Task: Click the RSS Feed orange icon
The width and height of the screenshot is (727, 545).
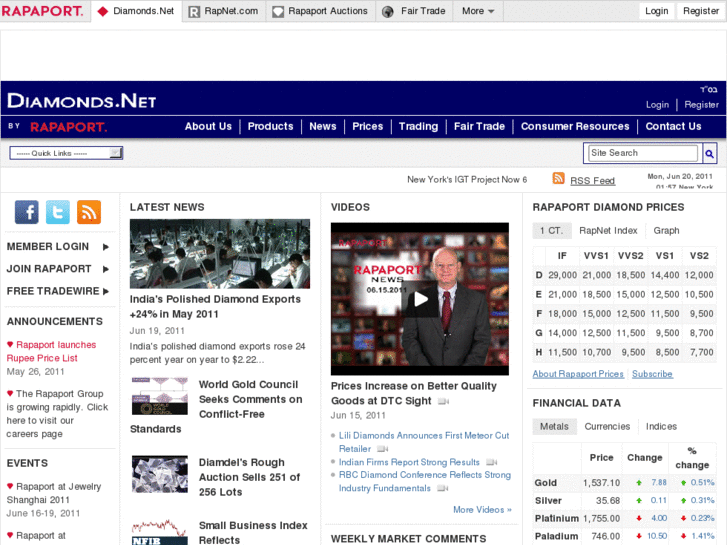Action: click(558, 178)
